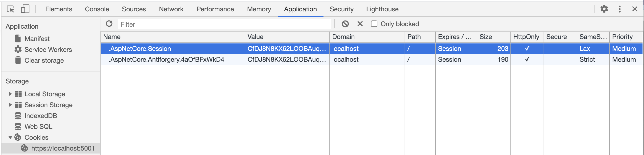Enable the Only blocked checkbox
644x155 pixels.
click(374, 24)
